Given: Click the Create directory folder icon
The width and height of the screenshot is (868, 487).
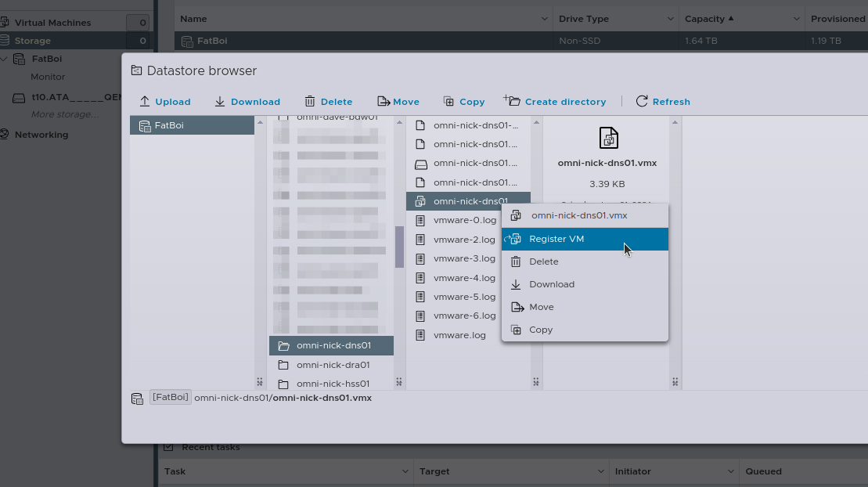Looking at the screenshot, I should coord(512,101).
